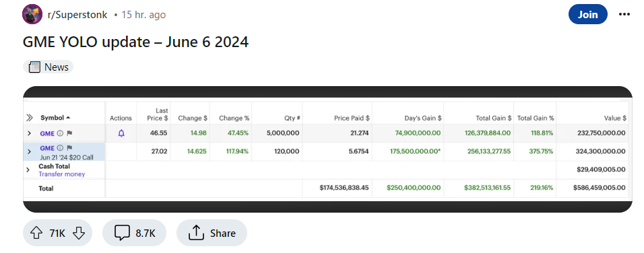
Task: Click the 15 hr. ago timestamp
Action: tap(143, 15)
